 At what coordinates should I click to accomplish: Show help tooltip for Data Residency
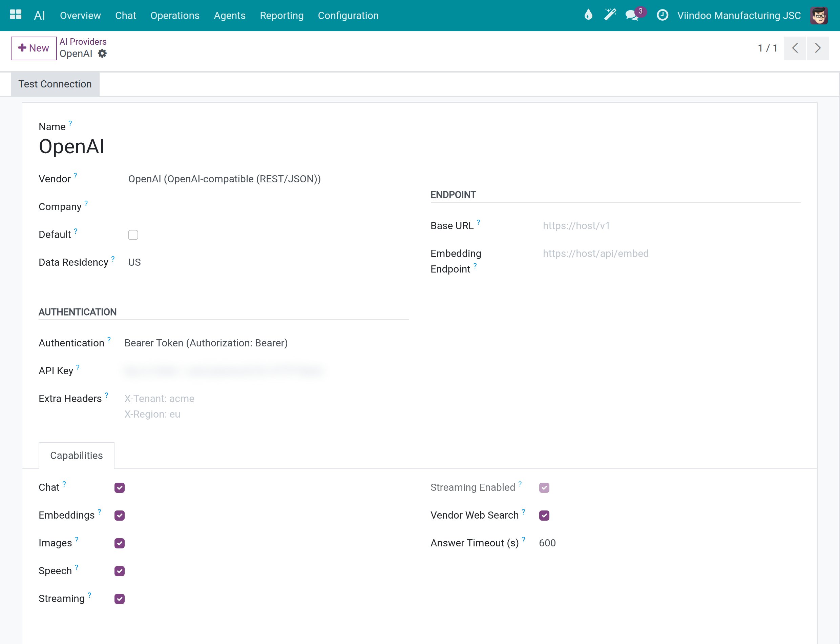click(x=113, y=259)
